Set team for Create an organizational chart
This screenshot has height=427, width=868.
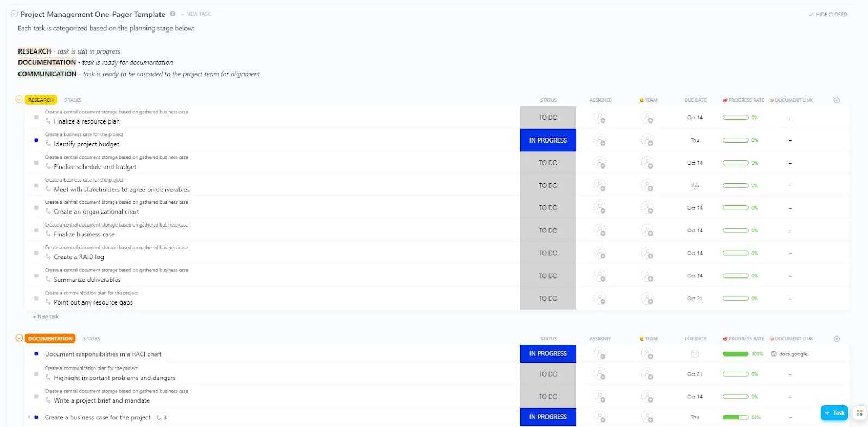pos(647,208)
